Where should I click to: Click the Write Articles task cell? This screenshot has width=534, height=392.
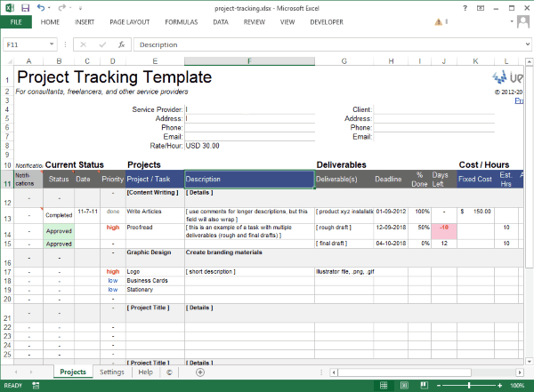[155, 216]
